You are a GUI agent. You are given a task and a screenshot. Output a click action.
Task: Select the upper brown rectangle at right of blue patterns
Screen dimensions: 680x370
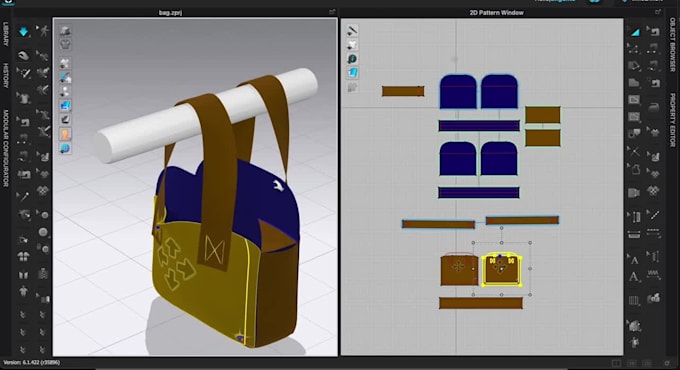[543, 115]
